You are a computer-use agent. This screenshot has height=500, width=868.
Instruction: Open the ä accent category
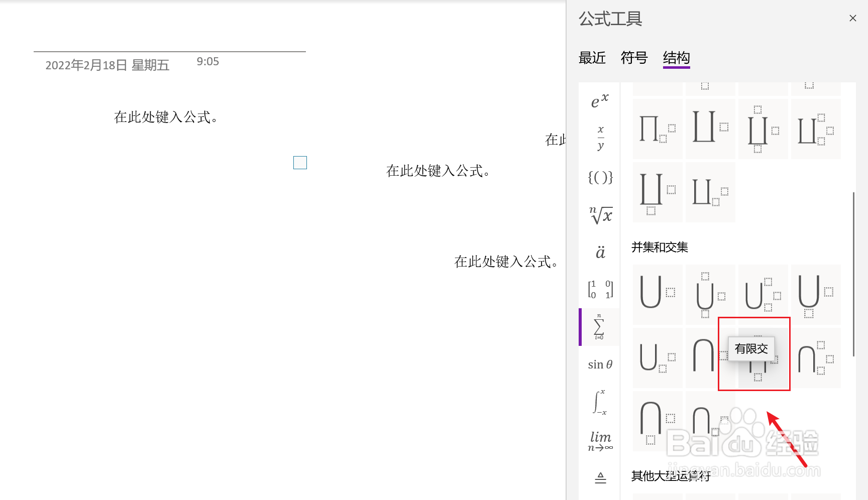pos(600,252)
